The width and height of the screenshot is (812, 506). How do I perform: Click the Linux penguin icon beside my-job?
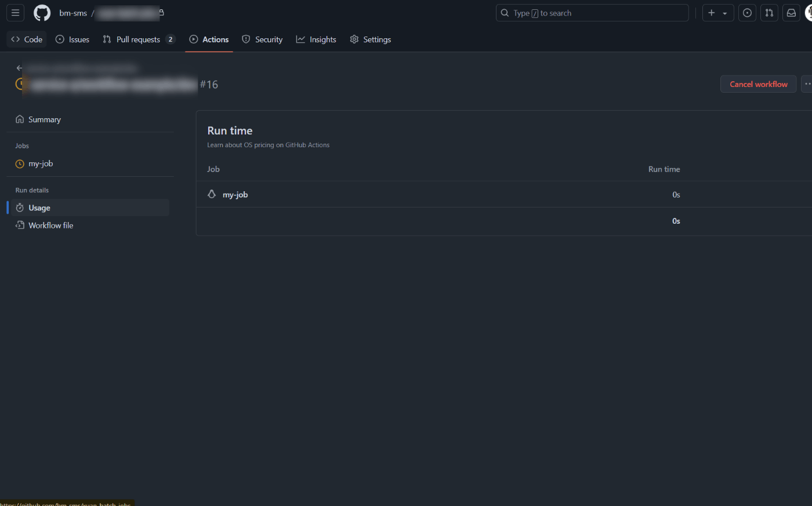click(212, 194)
